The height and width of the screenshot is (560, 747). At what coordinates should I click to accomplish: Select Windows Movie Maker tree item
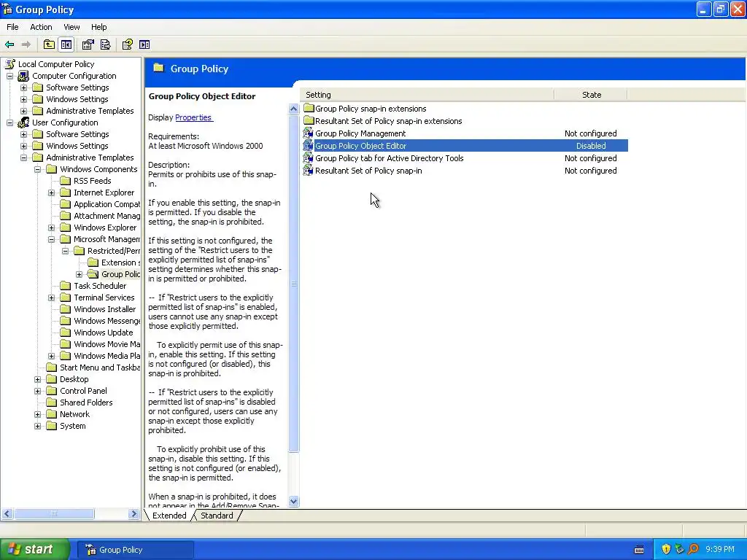click(107, 344)
